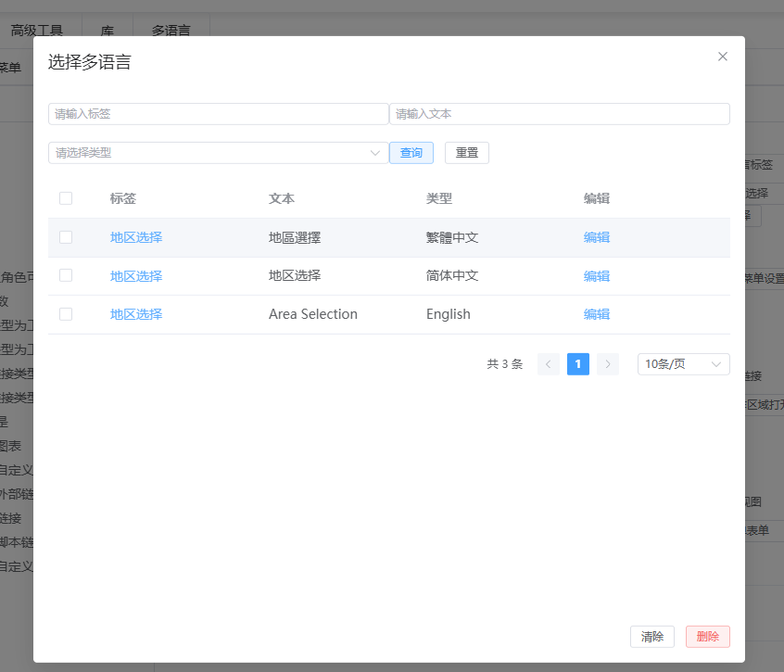The image size is (784, 672).
Task: Go to next page arrow
Action: click(x=608, y=364)
